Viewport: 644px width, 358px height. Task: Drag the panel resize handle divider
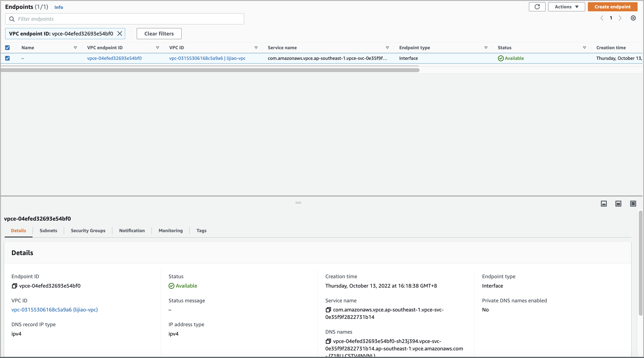tap(298, 203)
